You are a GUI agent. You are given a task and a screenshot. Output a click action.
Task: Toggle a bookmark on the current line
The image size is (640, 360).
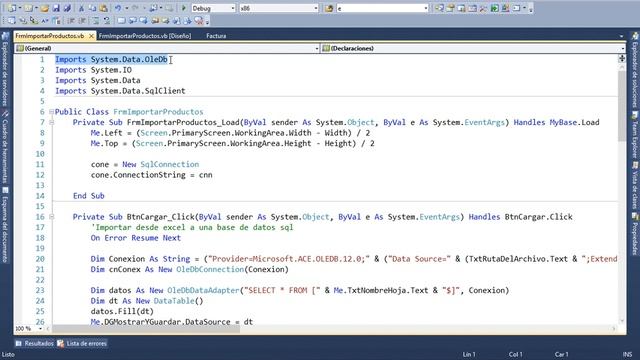click(121, 20)
